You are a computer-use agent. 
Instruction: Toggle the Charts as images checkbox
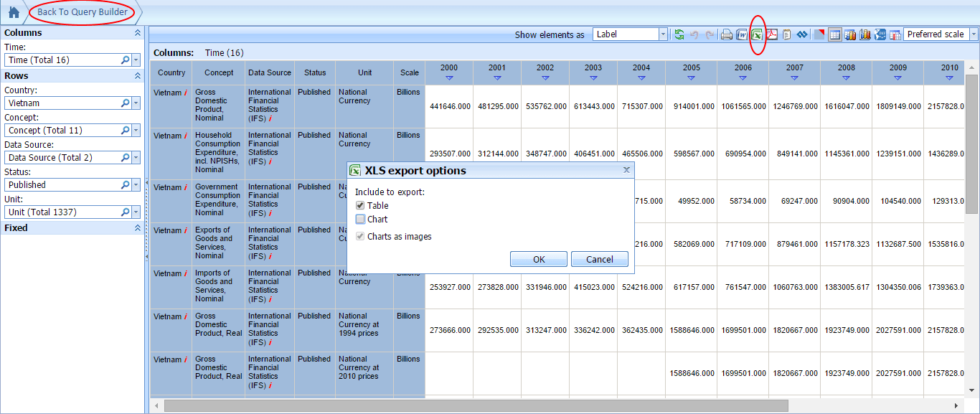pos(360,237)
